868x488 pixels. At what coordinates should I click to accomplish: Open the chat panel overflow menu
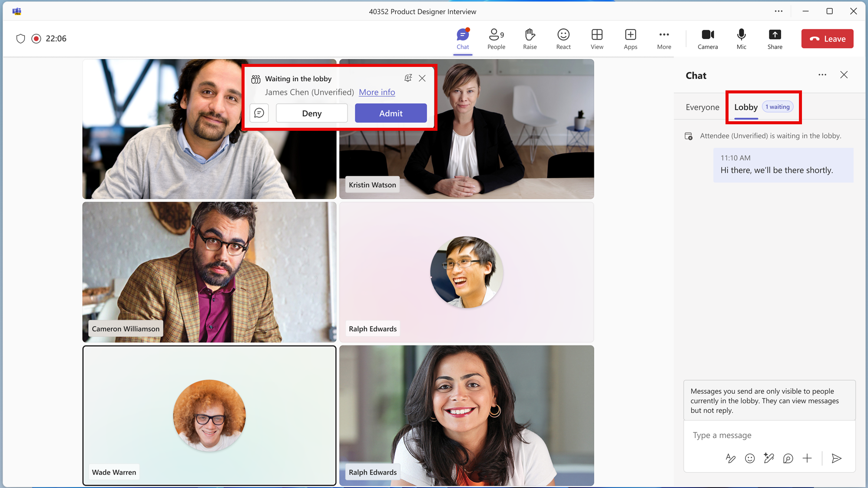822,75
